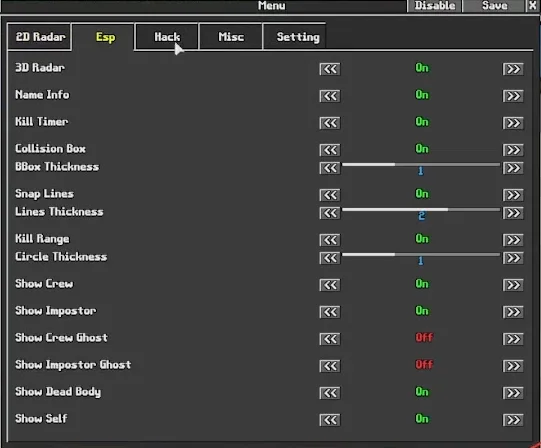Click the Lines Thickness slider track

click(x=421, y=210)
